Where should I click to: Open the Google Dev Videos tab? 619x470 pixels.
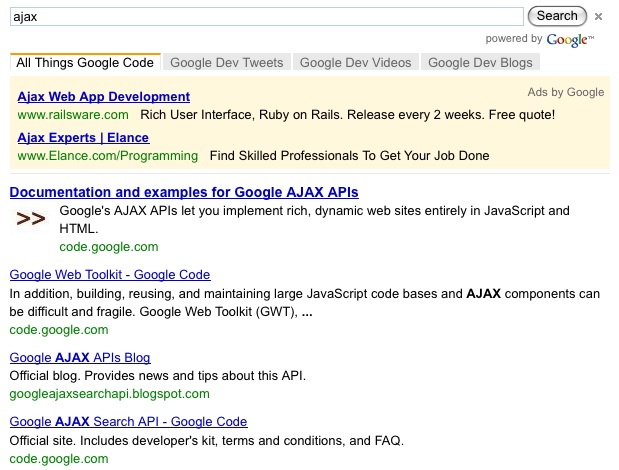[355, 62]
